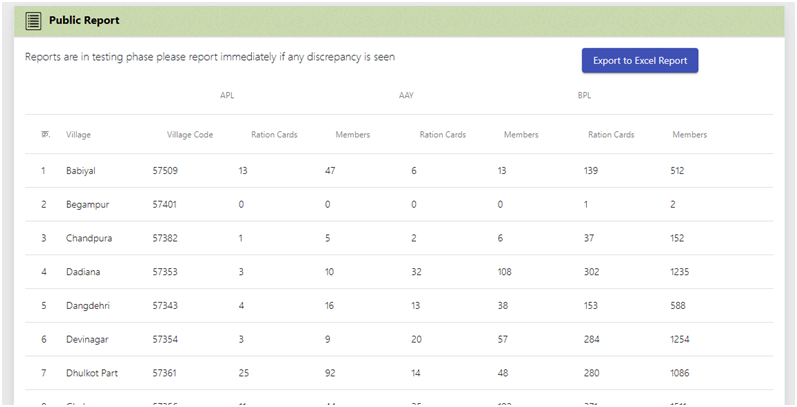This screenshot has height=407, width=797.
Task: Select village name Dangdehri
Action: click(x=87, y=305)
